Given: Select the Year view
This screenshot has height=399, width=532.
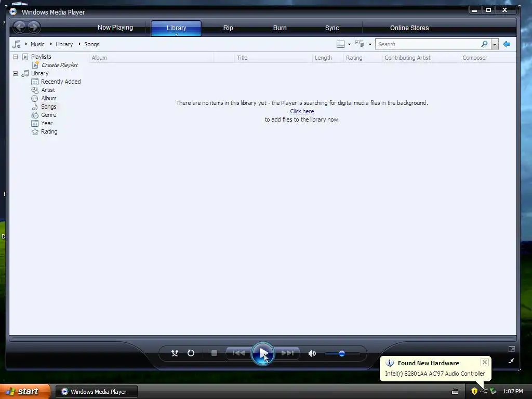Looking at the screenshot, I should [x=47, y=123].
